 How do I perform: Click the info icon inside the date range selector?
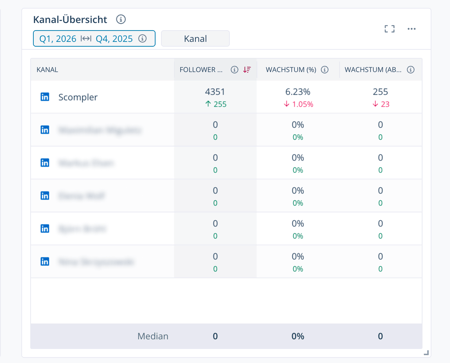[x=142, y=39]
